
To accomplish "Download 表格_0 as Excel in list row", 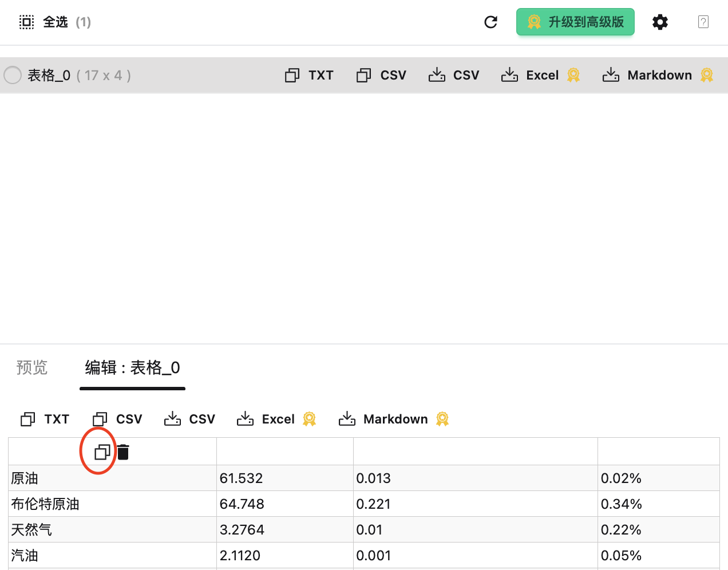I will 529,75.
